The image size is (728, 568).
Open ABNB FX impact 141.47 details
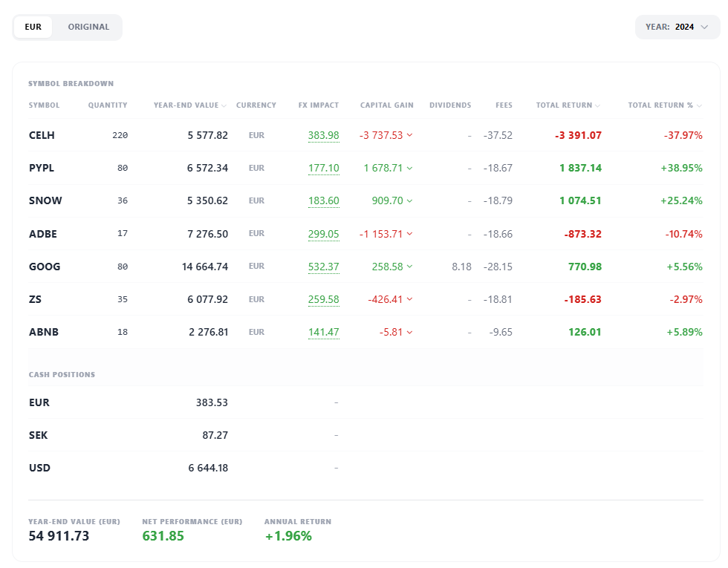(323, 332)
